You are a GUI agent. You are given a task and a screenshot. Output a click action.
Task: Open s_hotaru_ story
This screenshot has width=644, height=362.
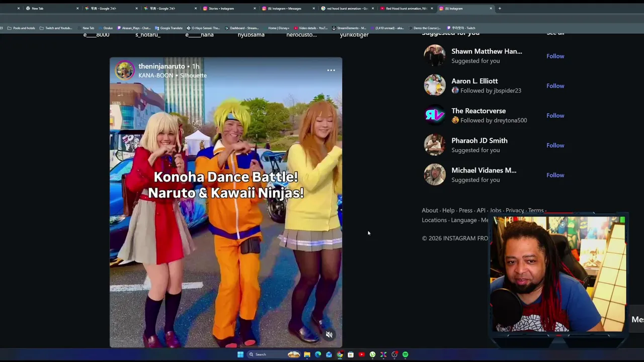pos(148,35)
